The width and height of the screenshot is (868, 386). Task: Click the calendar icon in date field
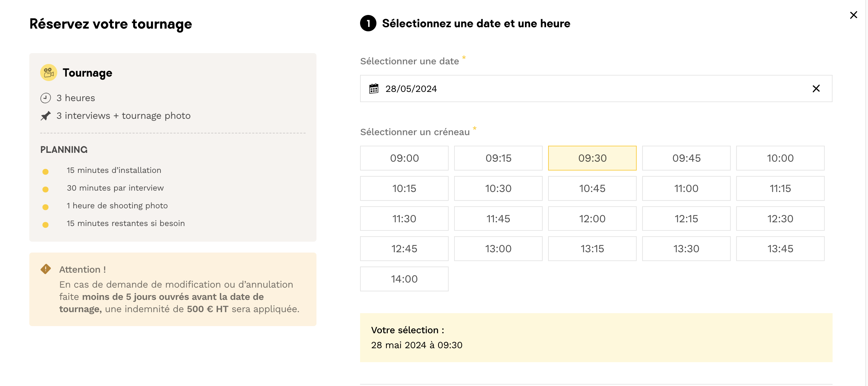click(374, 89)
